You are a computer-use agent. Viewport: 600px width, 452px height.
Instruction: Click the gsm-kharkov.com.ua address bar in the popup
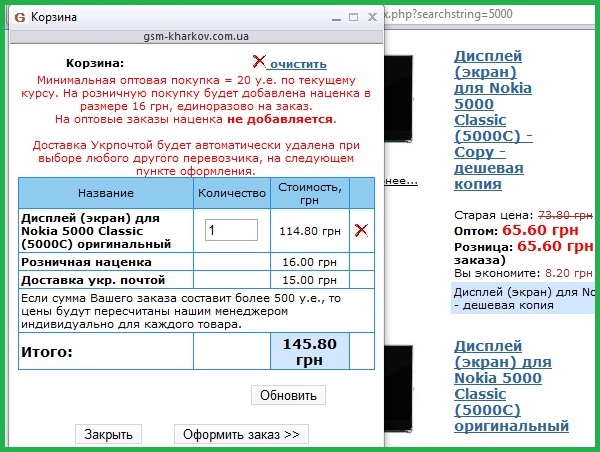[x=195, y=36]
